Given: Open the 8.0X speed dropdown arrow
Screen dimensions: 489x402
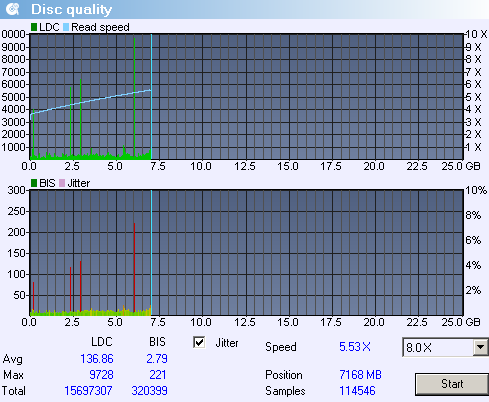Looking at the screenshot, I should coord(480,347).
